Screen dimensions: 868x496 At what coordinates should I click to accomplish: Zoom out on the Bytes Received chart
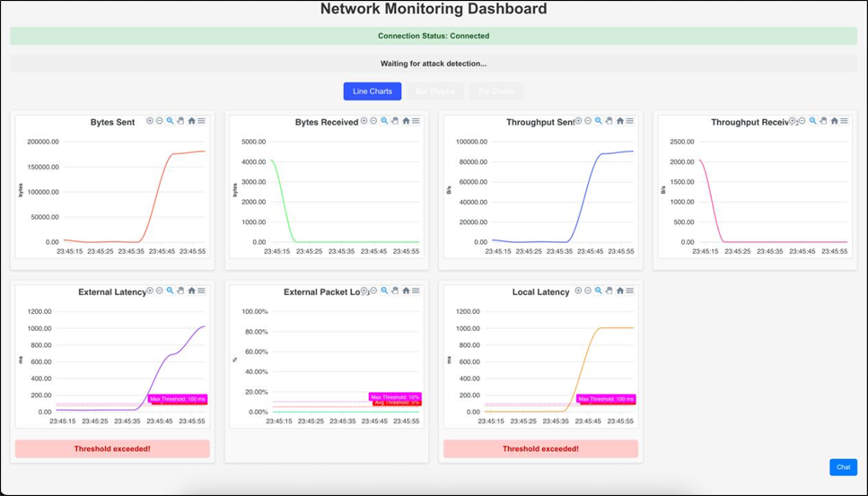374,121
